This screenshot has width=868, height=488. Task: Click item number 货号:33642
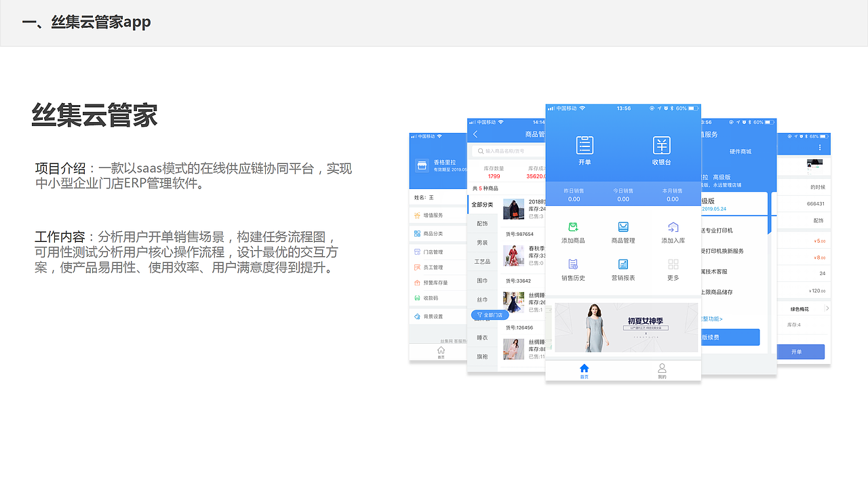pos(518,281)
